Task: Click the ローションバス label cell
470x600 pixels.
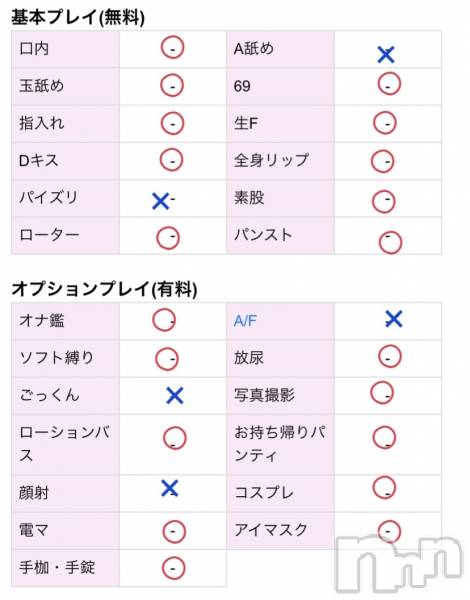Action: pyautogui.click(x=65, y=444)
